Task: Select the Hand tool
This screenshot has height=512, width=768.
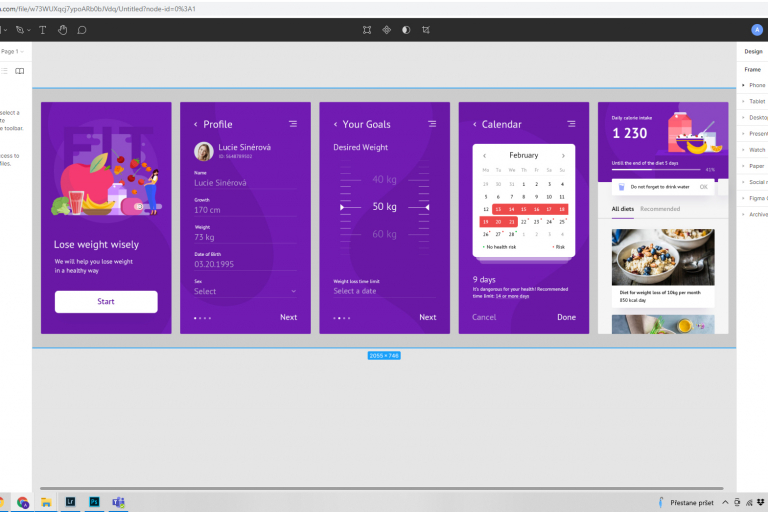Action: click(x=62, y=30)
